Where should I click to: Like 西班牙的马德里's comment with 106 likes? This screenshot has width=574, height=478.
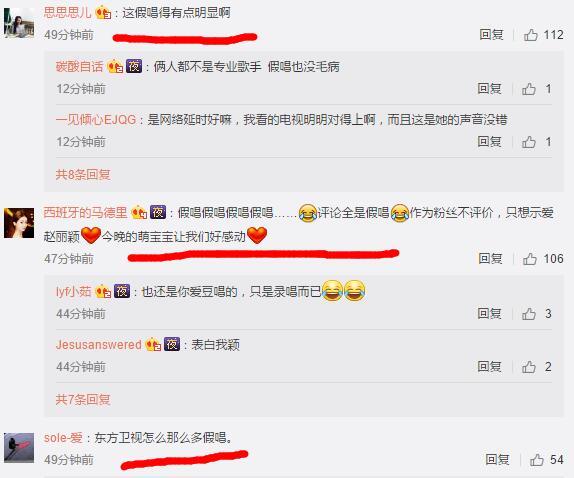(x=530, y=259)
